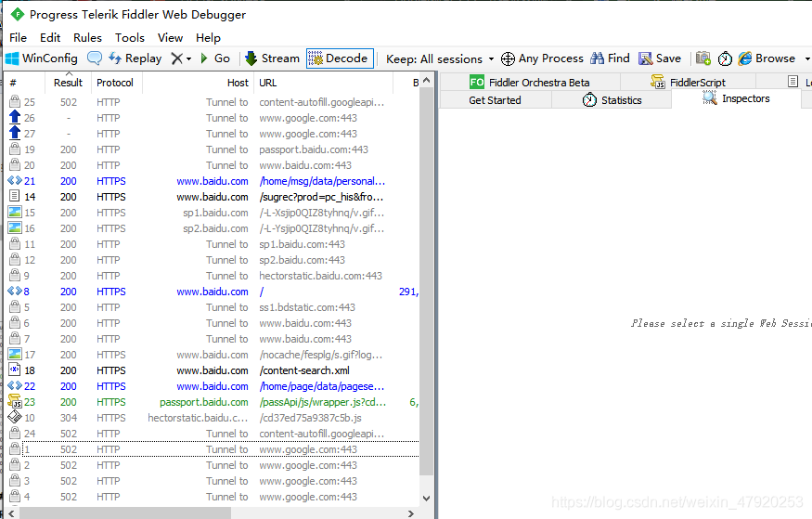
Task: Switch to Statistics tab
Action: [612, 100]
